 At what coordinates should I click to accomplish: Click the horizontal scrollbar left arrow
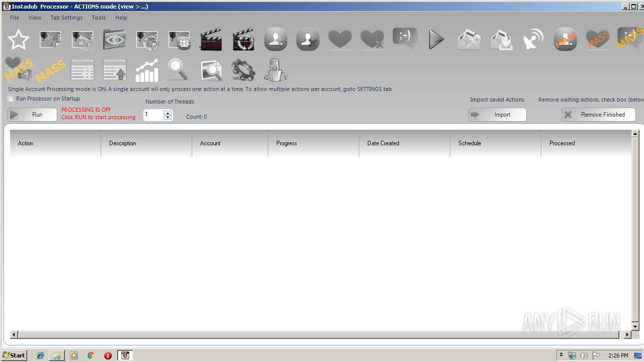point(14,334)
